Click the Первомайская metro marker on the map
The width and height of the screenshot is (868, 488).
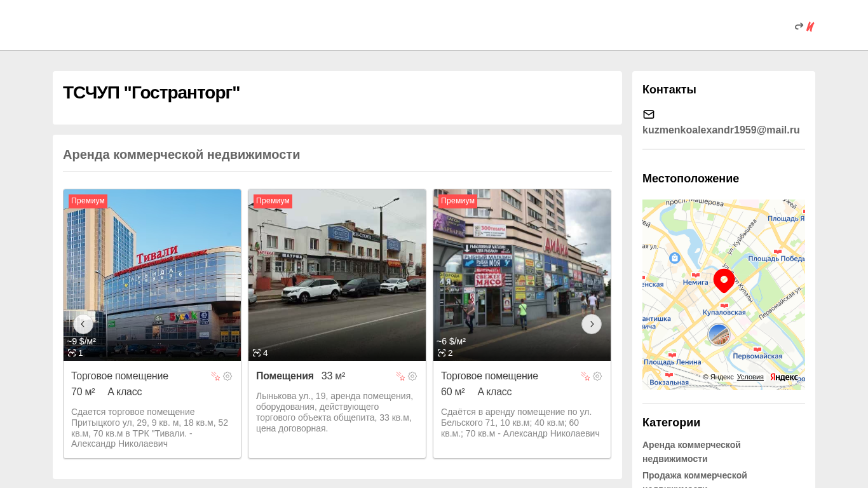pyautogui.click(x=757, y=349)
